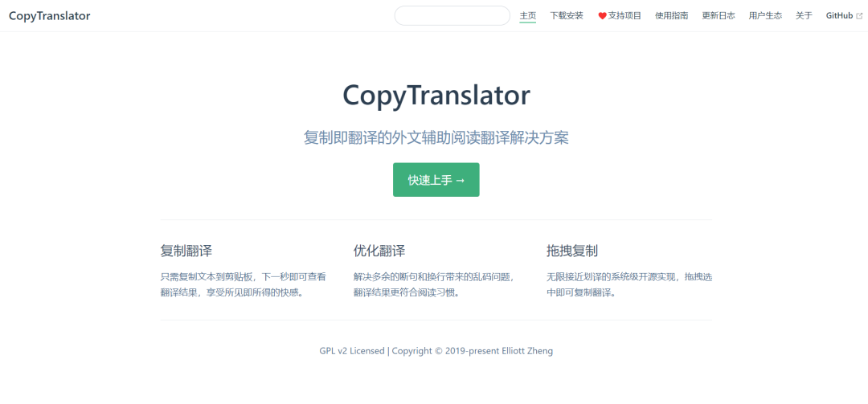
Task: Select 用户生态 in the top navigation
Action: pyautogui.click(x=766, y=15)
